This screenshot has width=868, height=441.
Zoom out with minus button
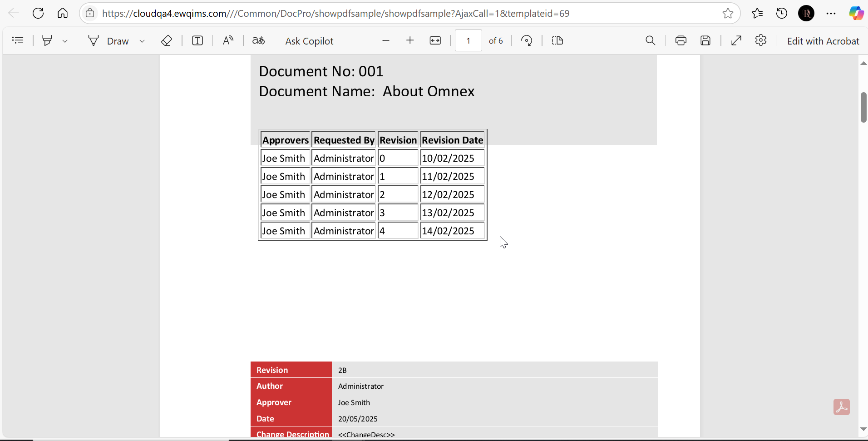click(x=386, y=40)
